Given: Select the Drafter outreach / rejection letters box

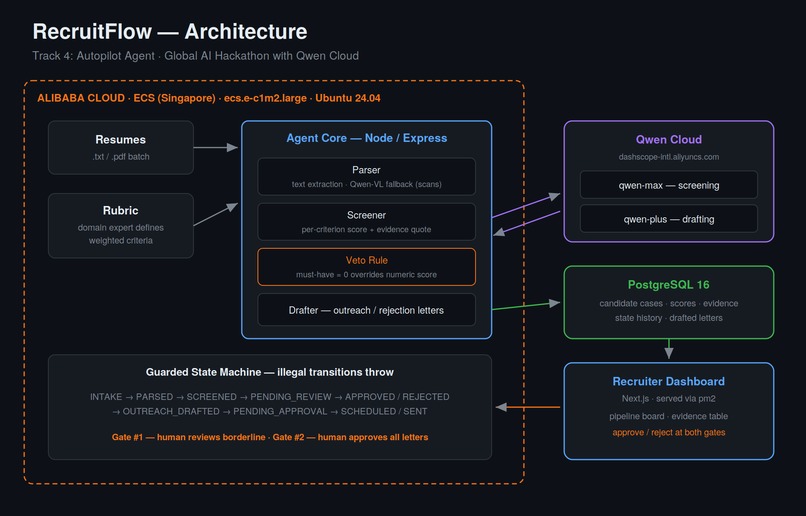Looking at the screenshot, I should pos(367,310).
